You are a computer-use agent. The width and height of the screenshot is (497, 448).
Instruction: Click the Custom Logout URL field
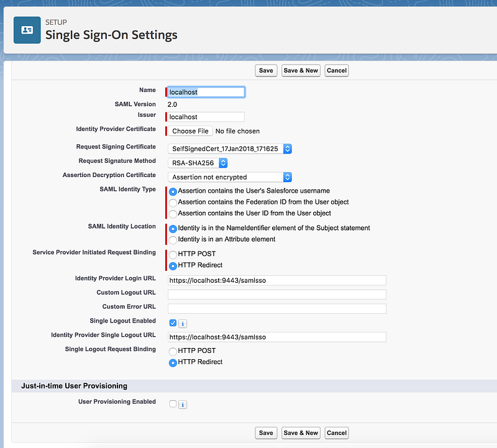pos(277,295)
